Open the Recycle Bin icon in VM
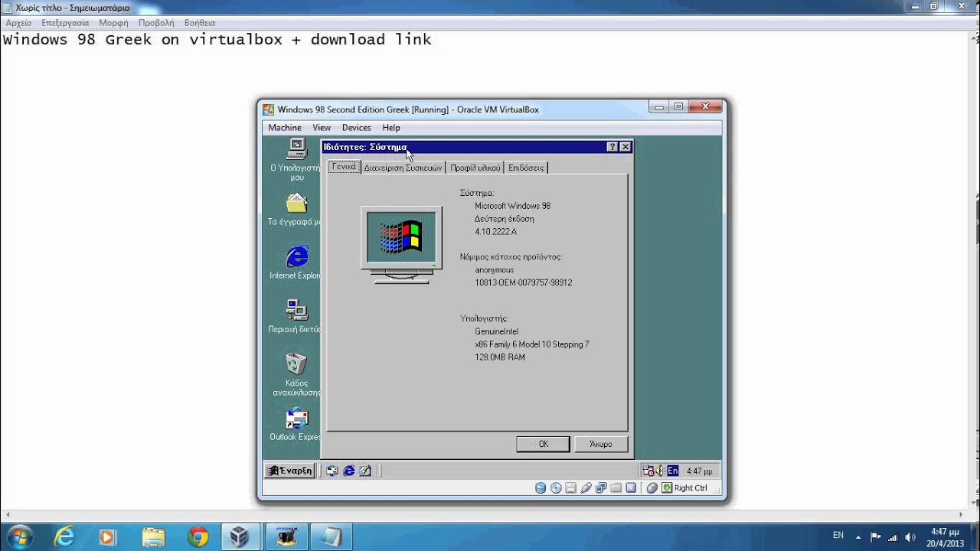Screen dimensions: 980x551 pyautogui.click(x=296, y=364)
